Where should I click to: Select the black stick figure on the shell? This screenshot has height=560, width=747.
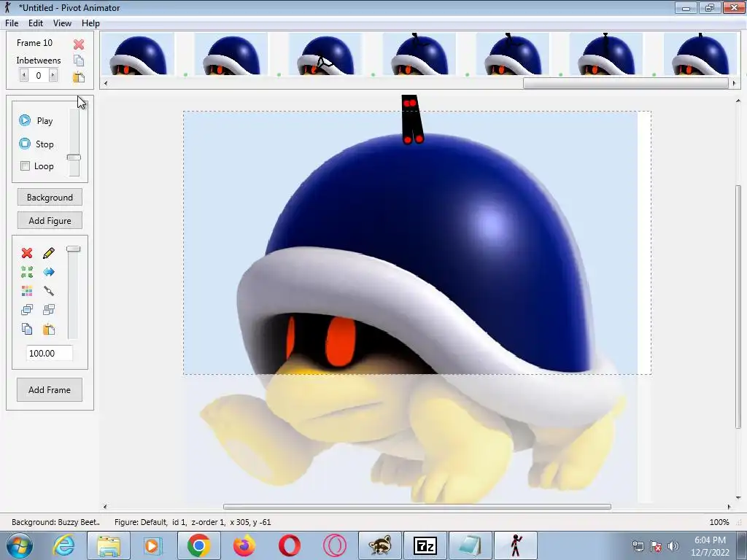coord(411,119)
